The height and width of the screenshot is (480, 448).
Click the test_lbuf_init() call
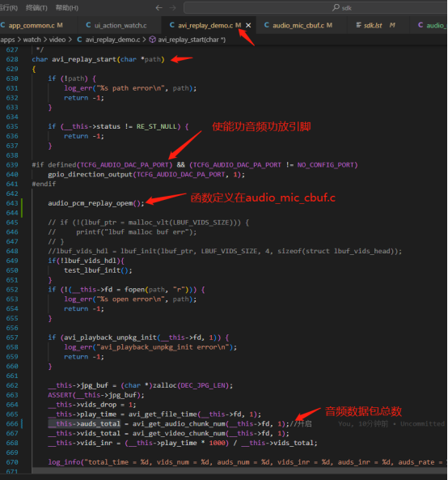[98, 270]
